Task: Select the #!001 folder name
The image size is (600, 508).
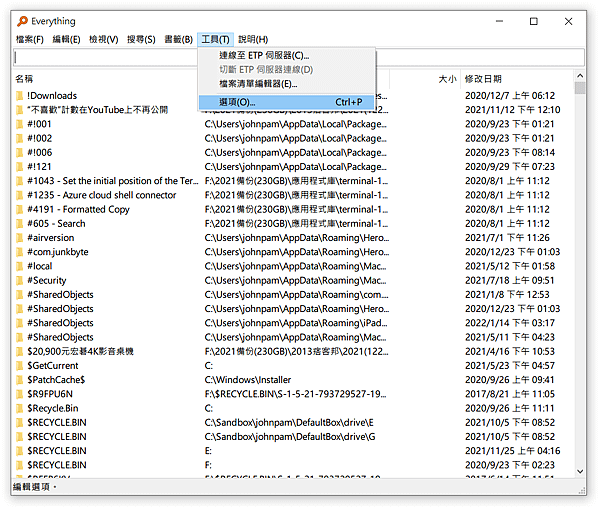Action: 39,124
